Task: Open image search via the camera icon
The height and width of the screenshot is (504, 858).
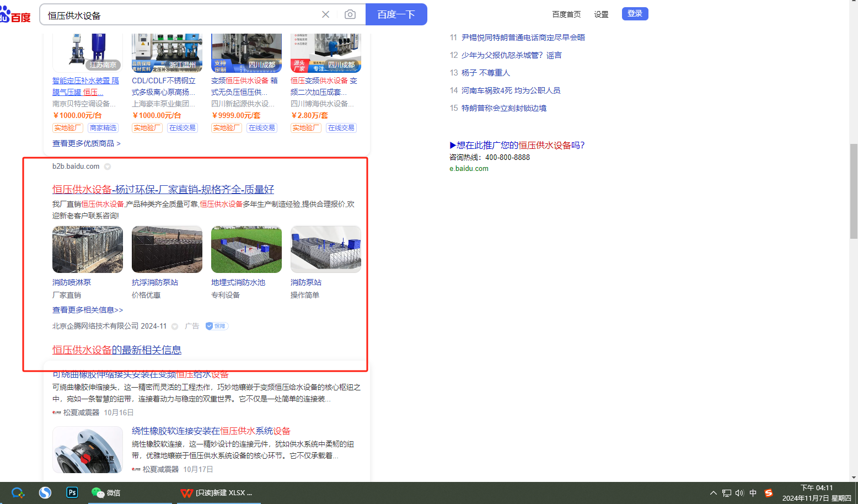Action: point(350,14)
